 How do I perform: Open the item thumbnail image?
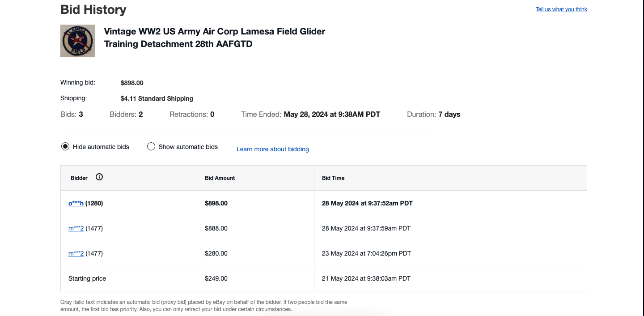(77, 41)
